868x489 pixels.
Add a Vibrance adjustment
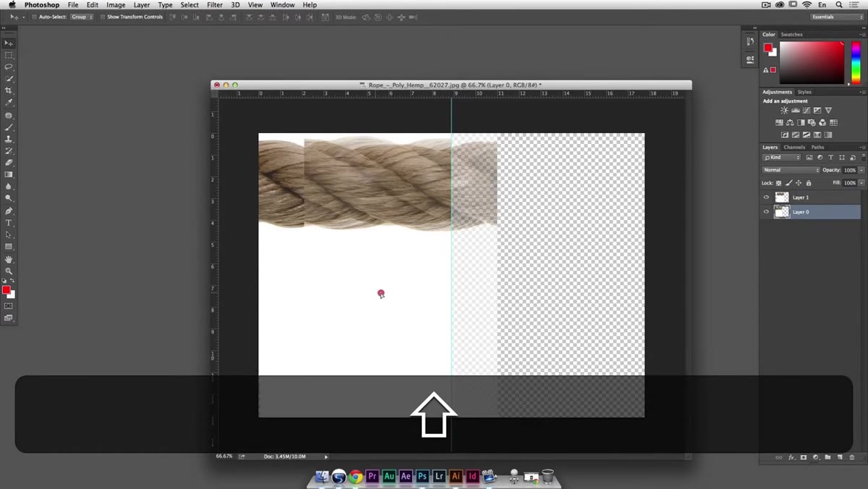pos(828,111)
